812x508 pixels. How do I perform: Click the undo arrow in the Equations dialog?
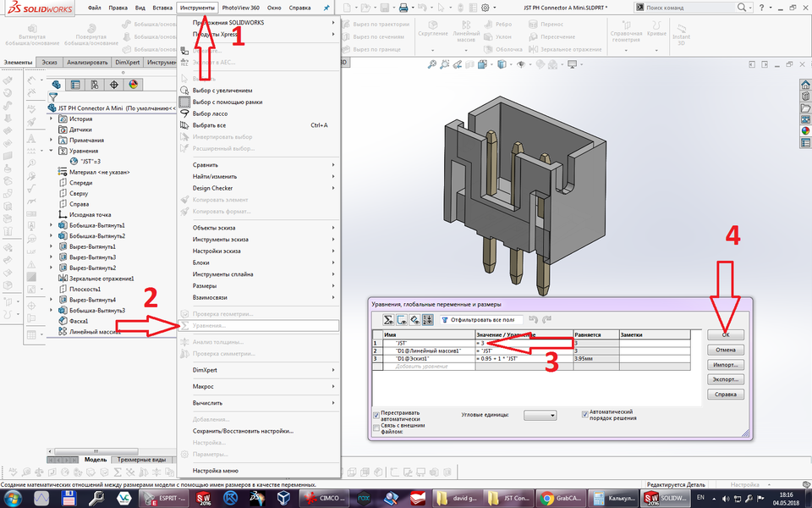click(533, 318)
